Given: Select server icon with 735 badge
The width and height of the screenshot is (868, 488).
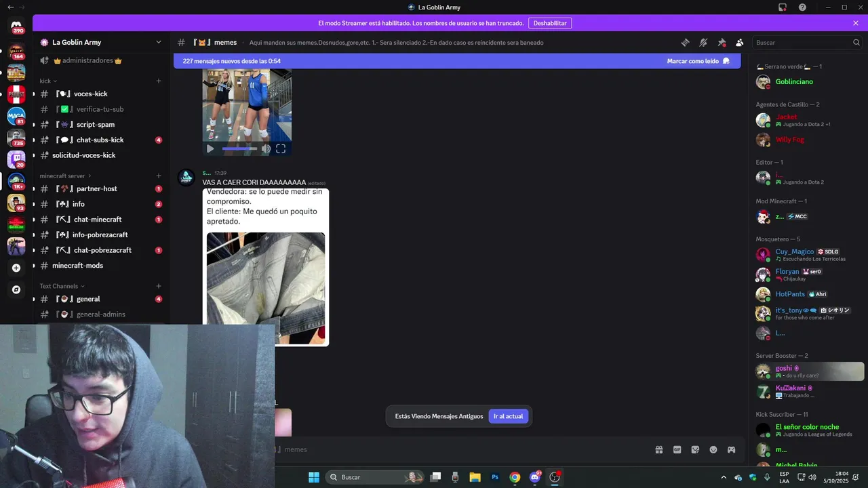Looking at the screenshot, I should click(16, 138).
